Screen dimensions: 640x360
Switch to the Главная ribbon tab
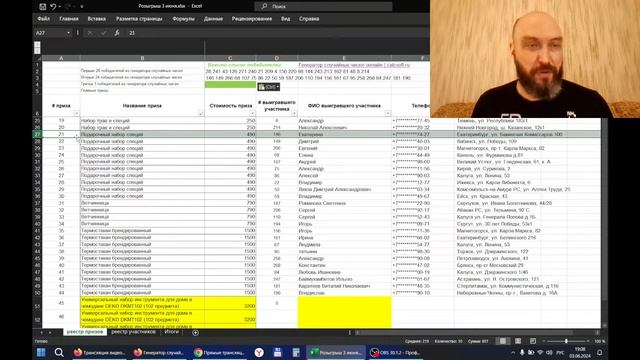click(x=69, y=19)
